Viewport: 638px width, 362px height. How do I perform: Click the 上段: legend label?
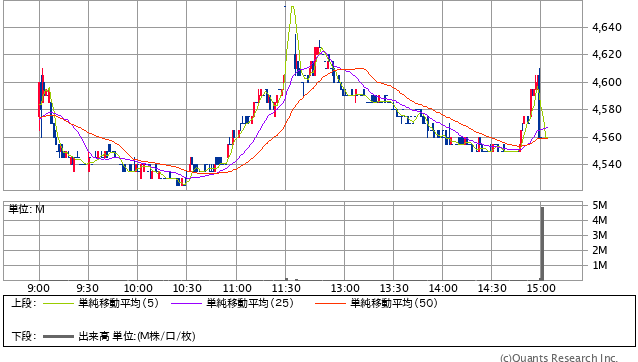click(x=24, y=303)
